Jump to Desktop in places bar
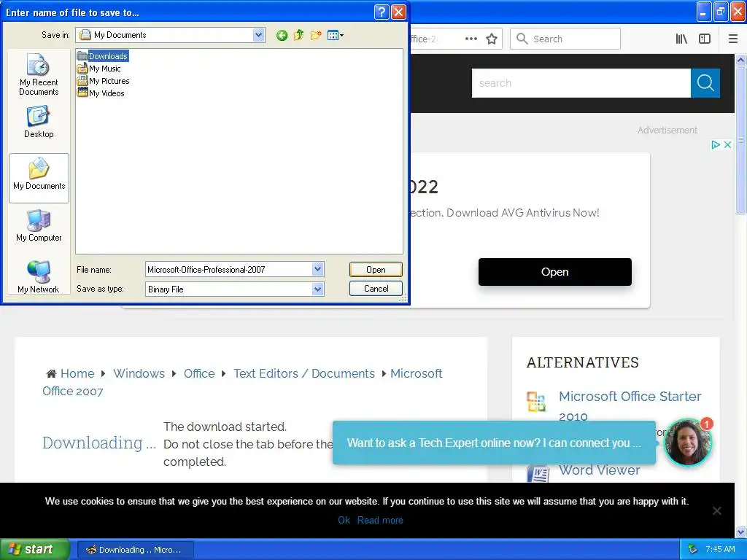Image resolution: width=747 pixels, height=560 pixels. coord(39,122)
